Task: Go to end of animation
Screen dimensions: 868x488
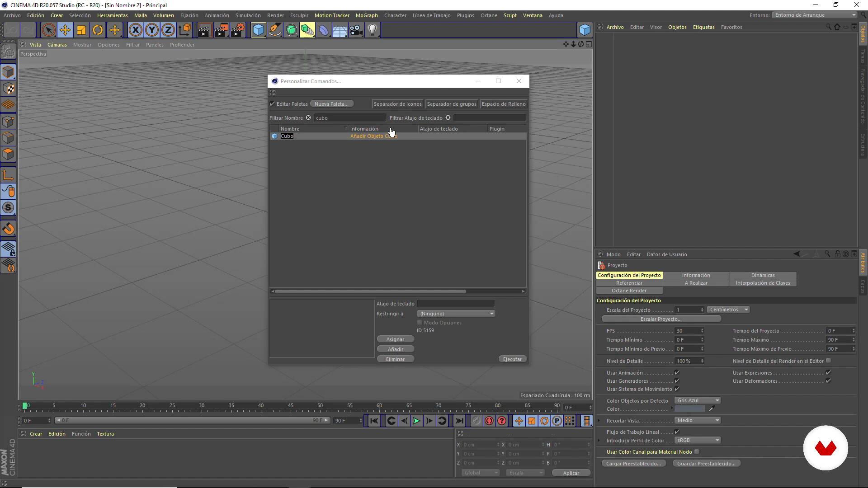Action: [459, 421]
